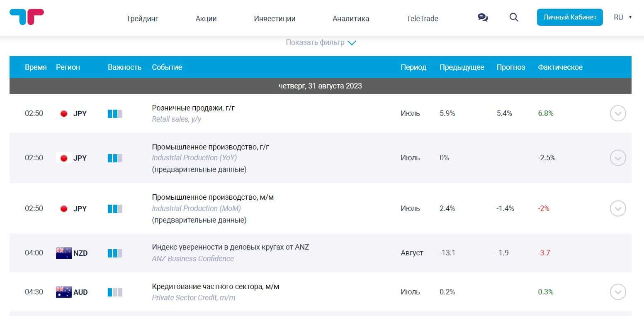Screen dimensions: 644x316
Task: Expand details of Industrial Production (YoY) row
Action: coord(618,158)
